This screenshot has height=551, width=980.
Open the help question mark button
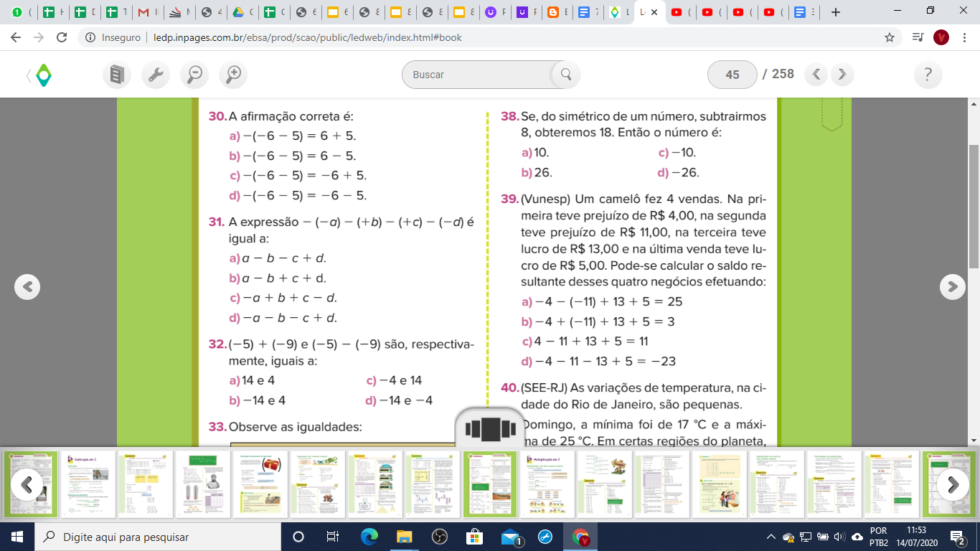[928, 75]
